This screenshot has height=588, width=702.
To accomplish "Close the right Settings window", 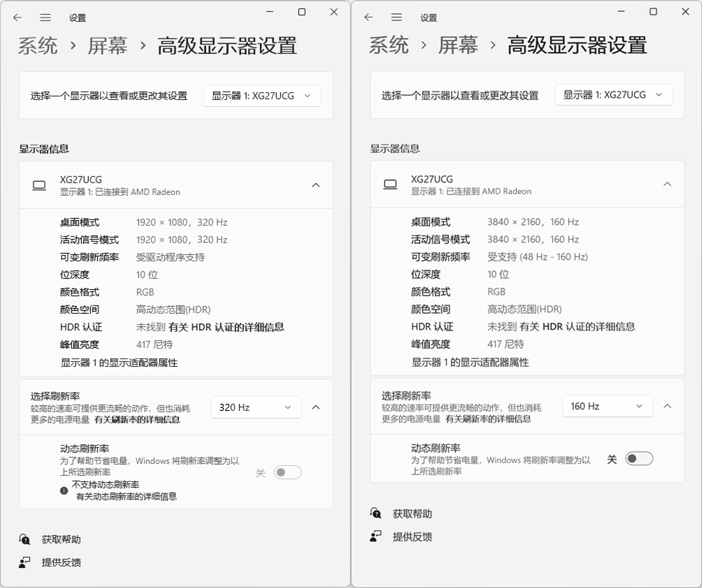I will point(685,12).
